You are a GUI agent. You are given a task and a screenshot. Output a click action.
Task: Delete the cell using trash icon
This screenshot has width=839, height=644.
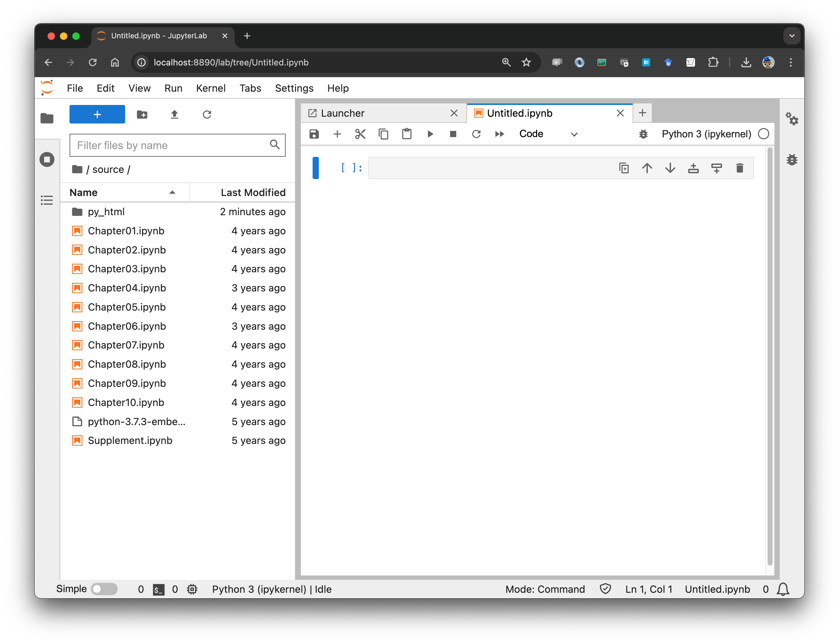pos(739,168)
